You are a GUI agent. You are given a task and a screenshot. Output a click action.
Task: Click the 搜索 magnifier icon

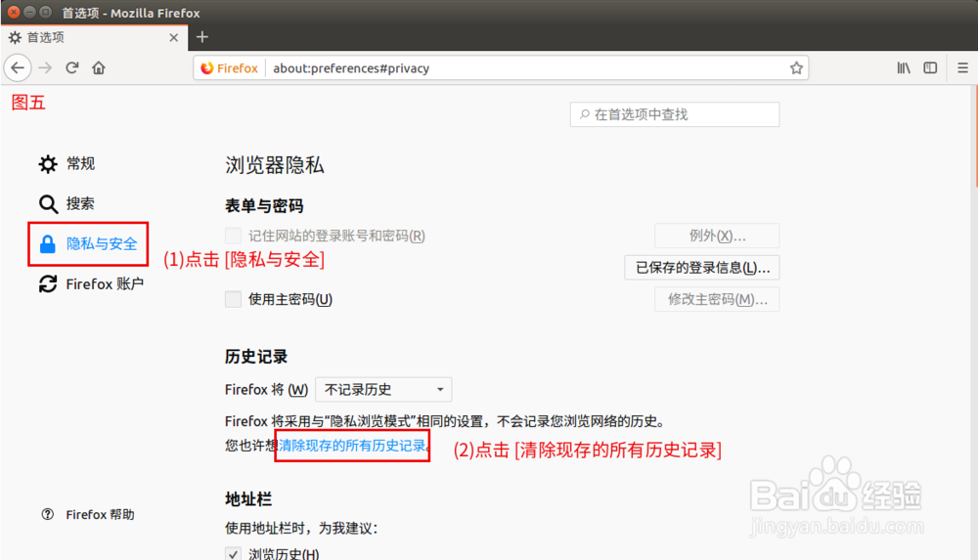tap(48, 204)
